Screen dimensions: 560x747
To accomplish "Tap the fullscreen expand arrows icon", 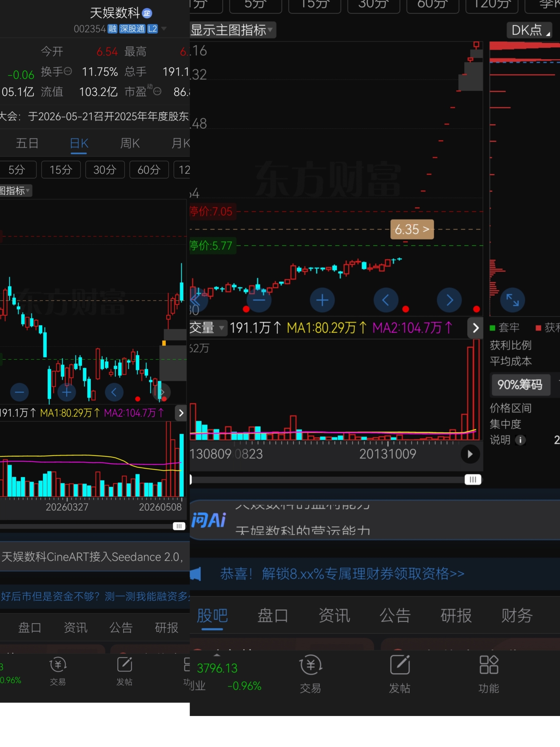I will (513, 300).
